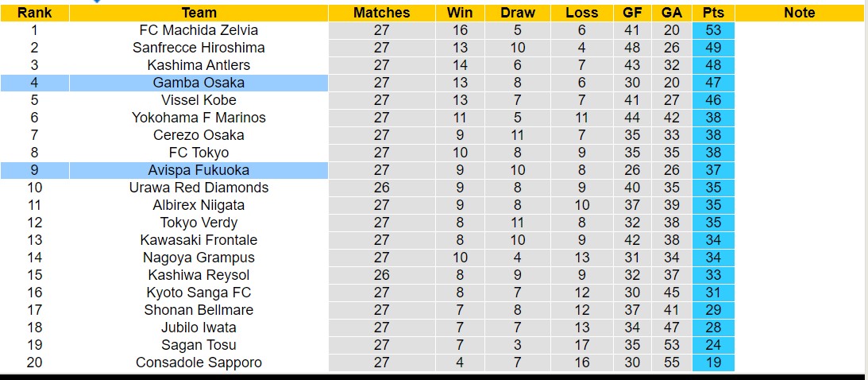Open the FC Machida Zelvia team link
The image size is (868, 380).
[199, 30]
